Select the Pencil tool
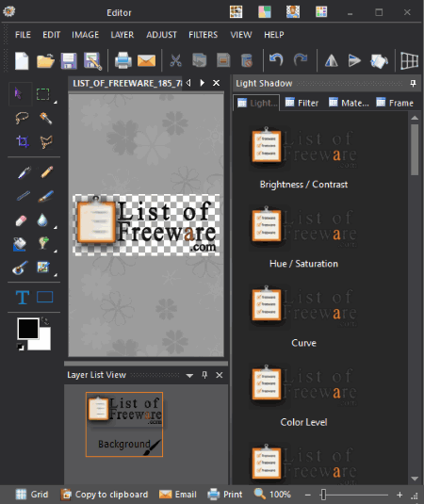Screen dimensions: 424x504 (x=46, y=172)
